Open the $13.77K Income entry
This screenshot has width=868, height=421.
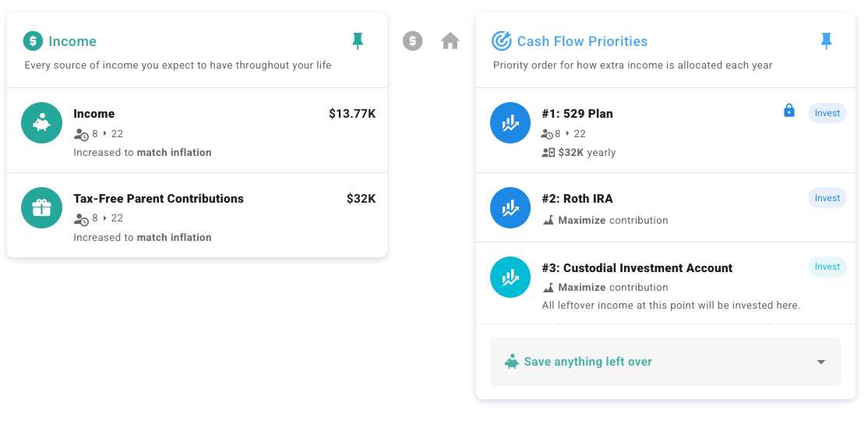pos(197,130)
